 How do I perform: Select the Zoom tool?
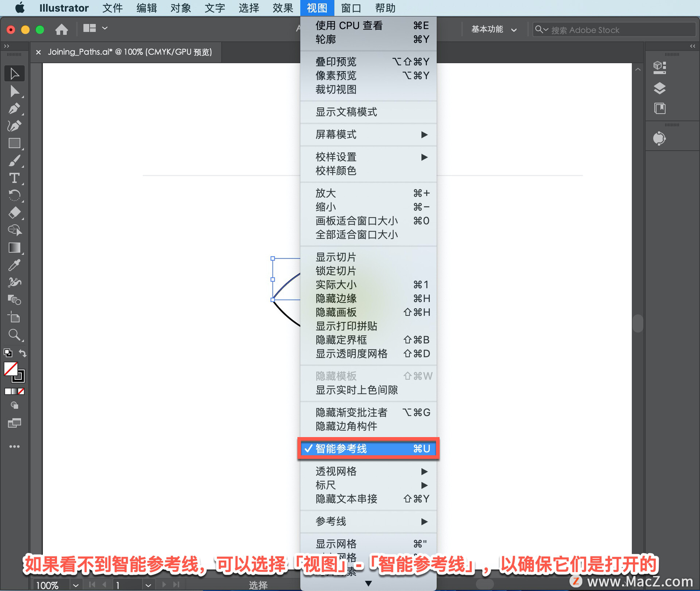pyautogui.click(x=14, y=335)
